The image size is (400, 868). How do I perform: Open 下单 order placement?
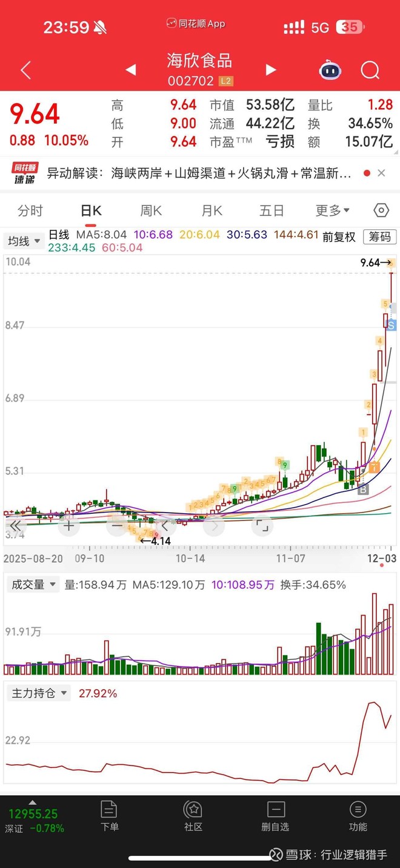(110, 816)
